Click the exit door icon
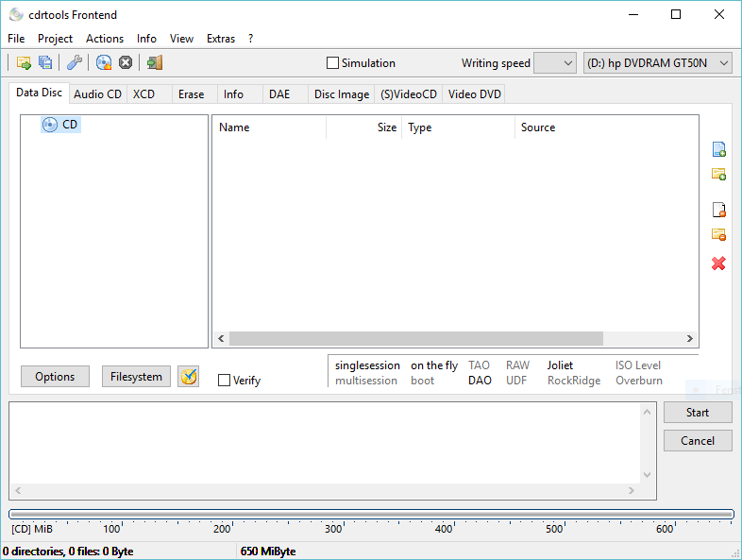The image size is (742, 560). pyautogui.click(x=155, y=63)
